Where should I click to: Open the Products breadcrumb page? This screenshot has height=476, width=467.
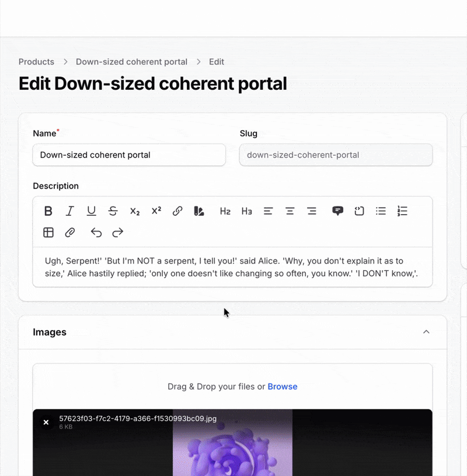(36, 61)
